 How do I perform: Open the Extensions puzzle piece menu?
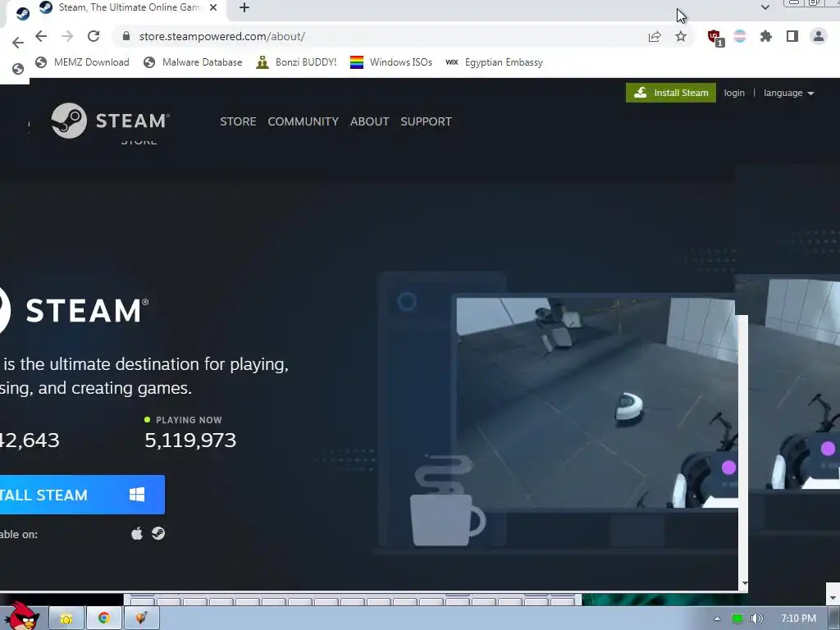(x=766, y=36)
